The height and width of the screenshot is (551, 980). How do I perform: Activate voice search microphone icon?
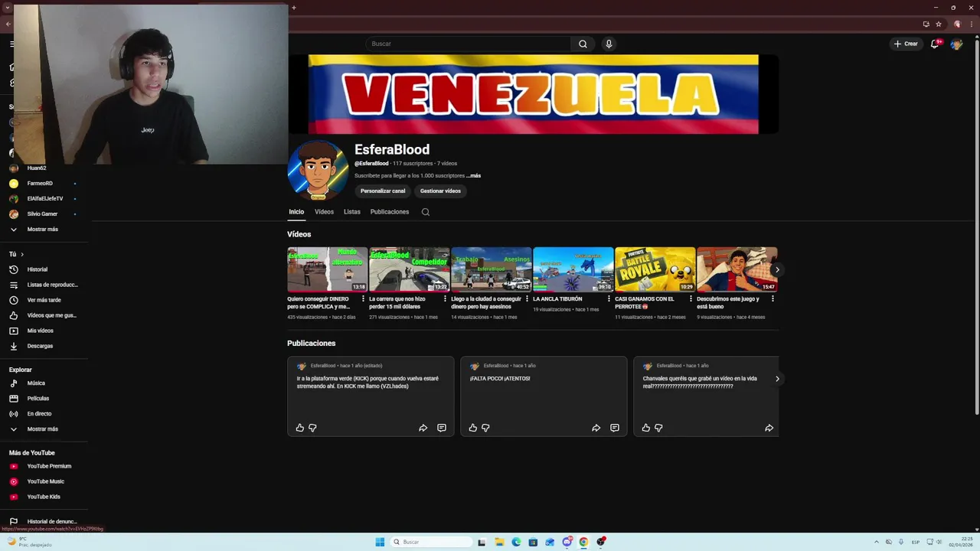(x=609, y=44)
